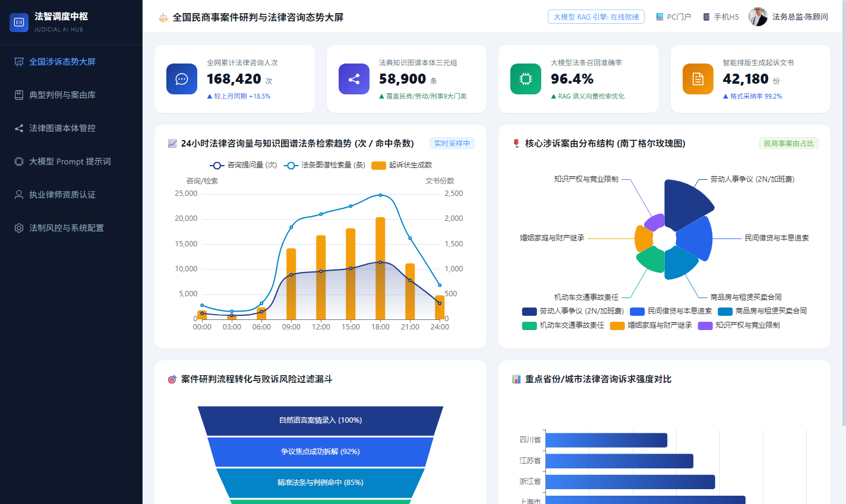The height and width of the screenshot is (504, 846).
Task: Click the bar-chart icon beside 重点省份/城市 title
Action: (516, 379)
